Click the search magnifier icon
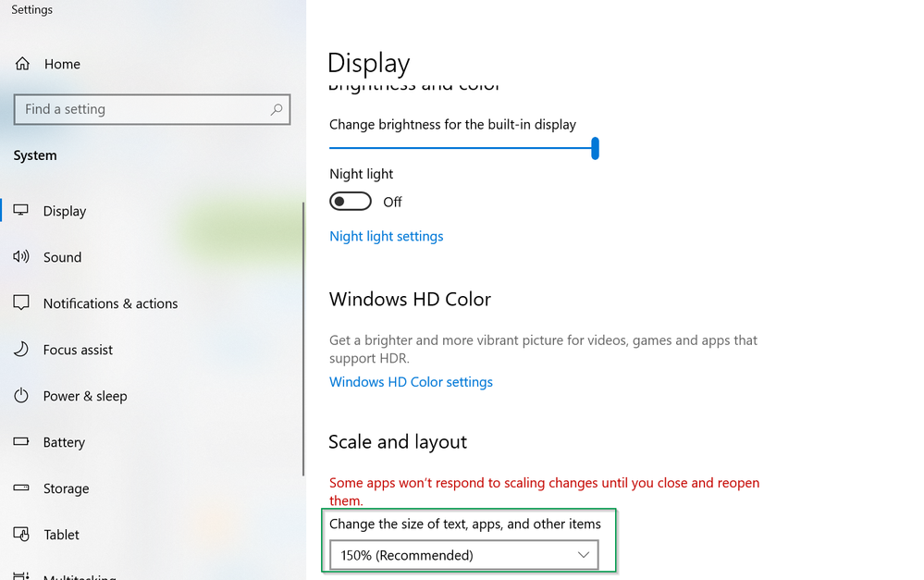Viewport: 924px width, 580px height. point(276,109)
